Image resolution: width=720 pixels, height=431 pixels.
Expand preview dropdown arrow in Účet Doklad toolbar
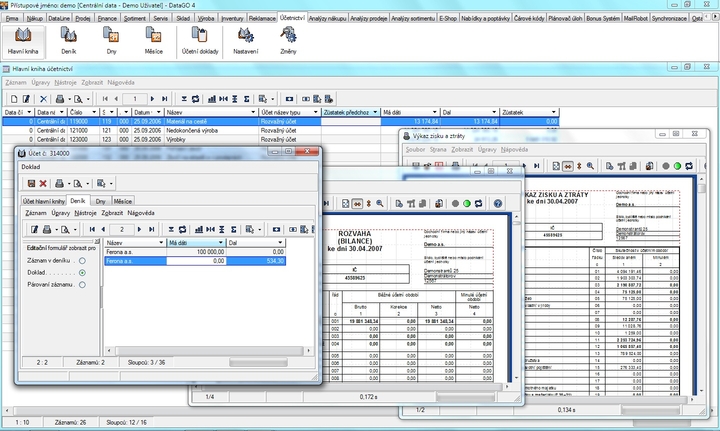(x=88, y=184)
